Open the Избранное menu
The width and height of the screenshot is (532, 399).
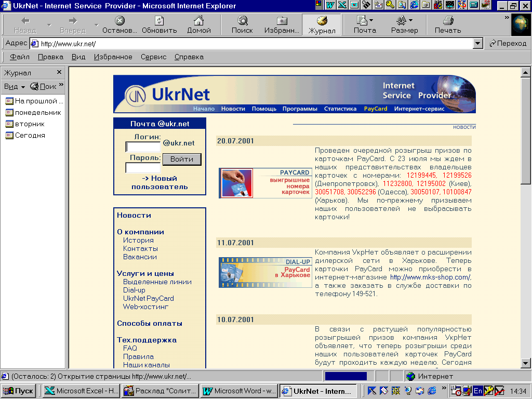coord(113,57)
